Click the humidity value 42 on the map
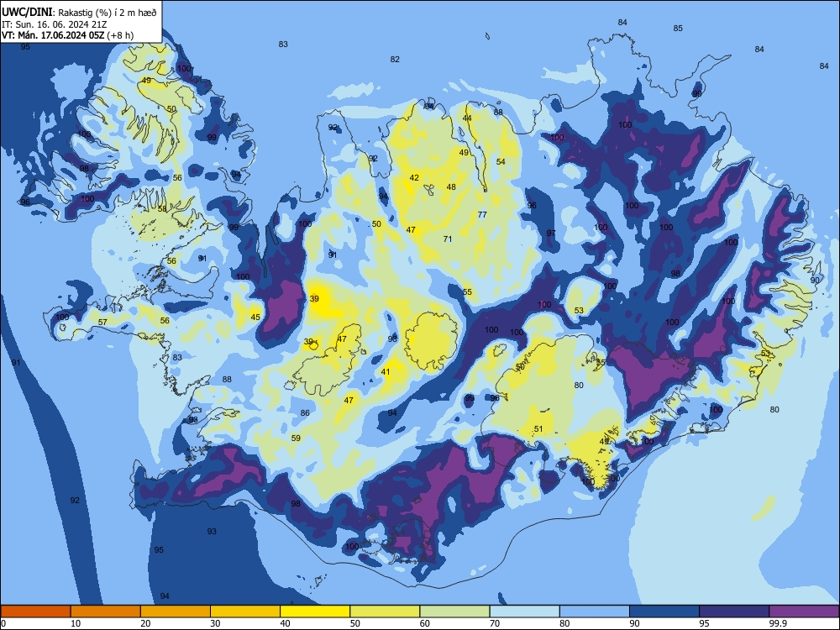This screenshot has width=840, height=630. click(x=414, y=178)
